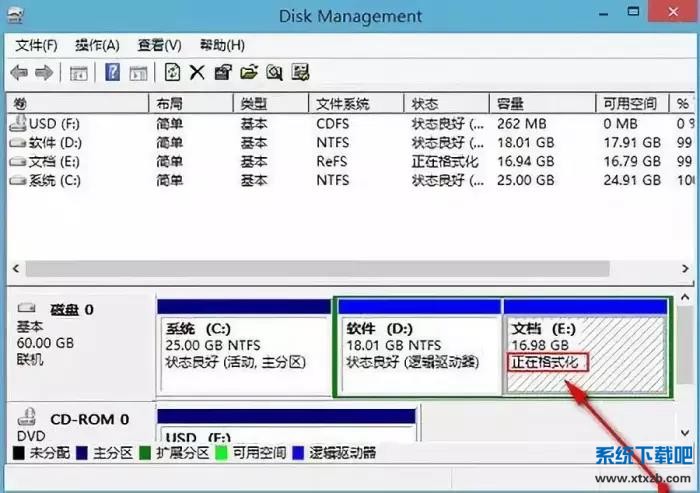Click the open folder toolbar icon
Viewport: 700px width, 493px height.
(248, 72)
